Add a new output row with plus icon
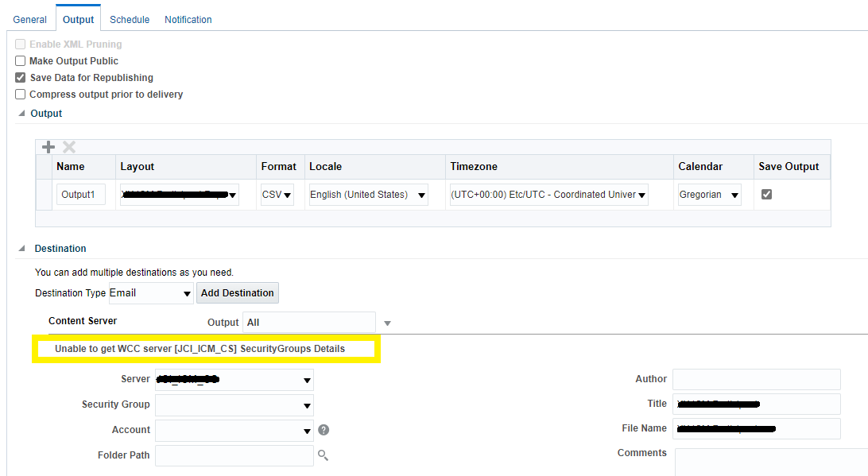 coord(48,147)
